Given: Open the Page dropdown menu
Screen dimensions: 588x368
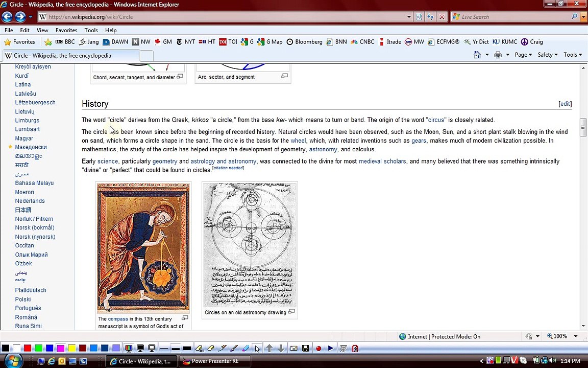Looking at the screenshot, I should tap(523, 55).
